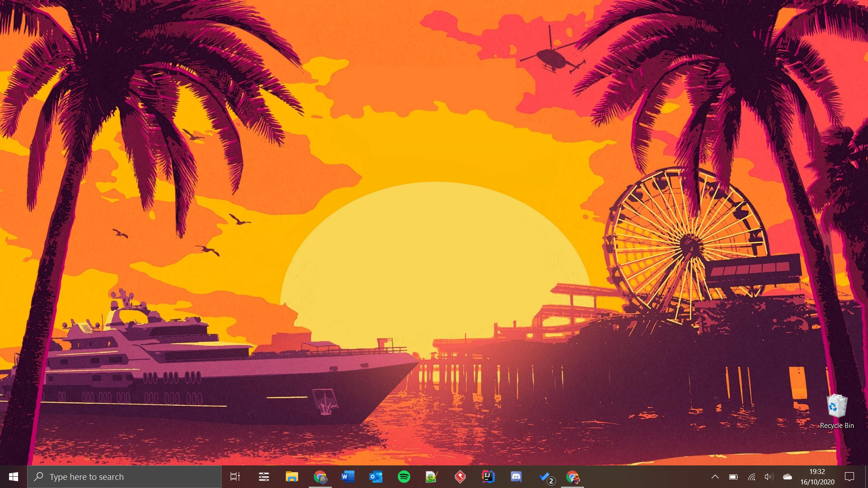Click the Show desktop strip at taskbar end
868x488 pixels.
866,477
